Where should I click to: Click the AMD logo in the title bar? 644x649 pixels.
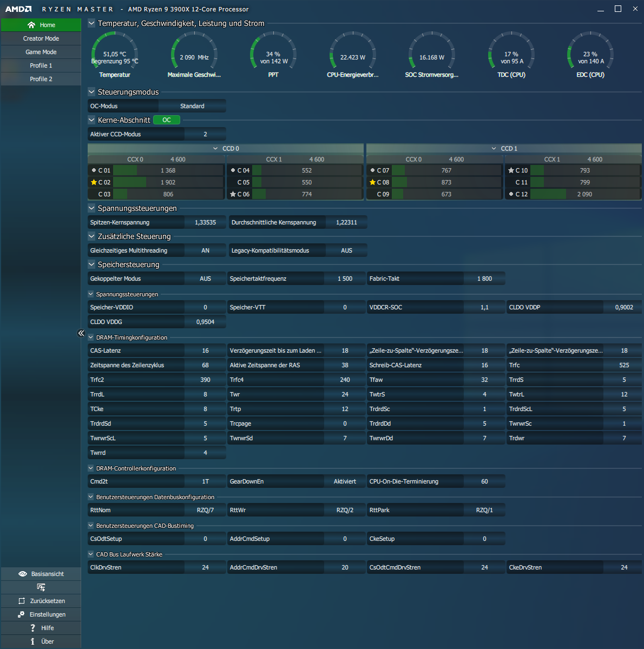18,9
